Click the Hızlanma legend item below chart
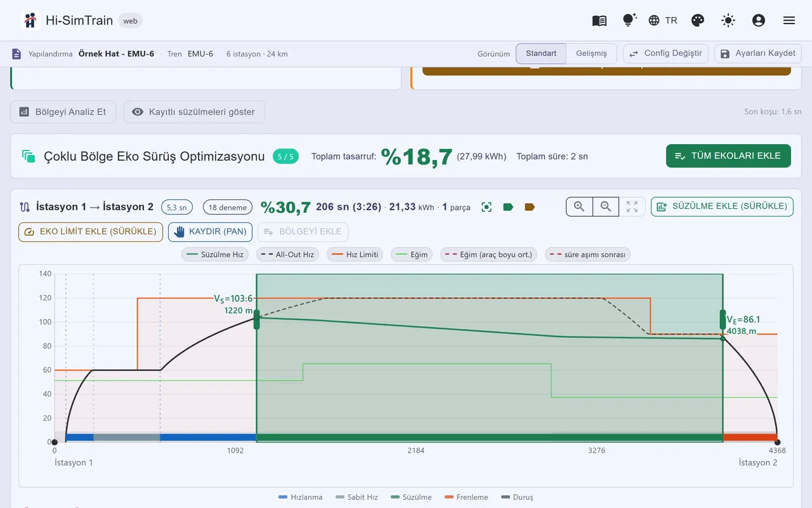 (x=300, y=497)
